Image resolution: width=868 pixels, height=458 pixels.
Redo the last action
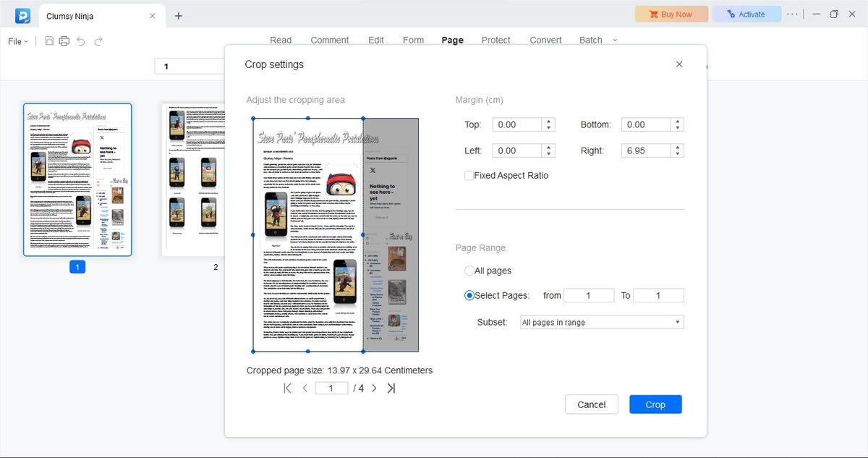pyautogui.click(x=99, y=41)
